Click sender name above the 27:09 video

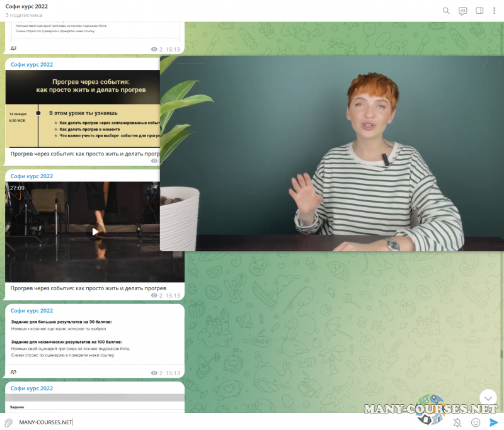click(x=32, y=176)
